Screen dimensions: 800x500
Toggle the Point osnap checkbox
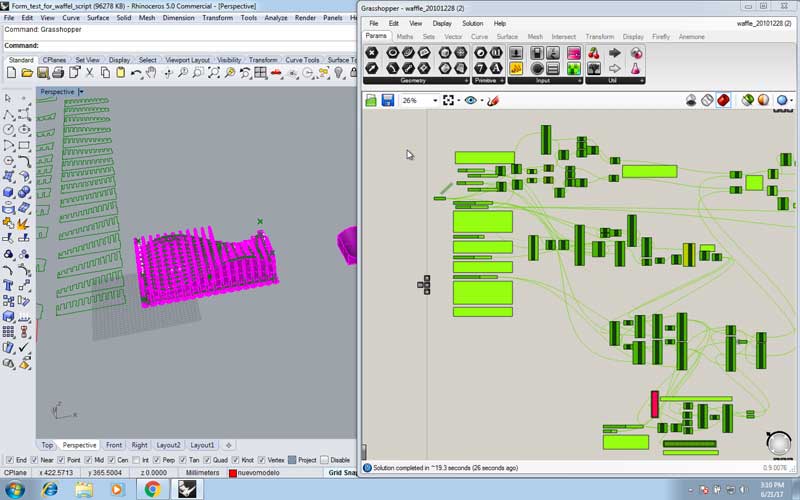click(61, 460)
